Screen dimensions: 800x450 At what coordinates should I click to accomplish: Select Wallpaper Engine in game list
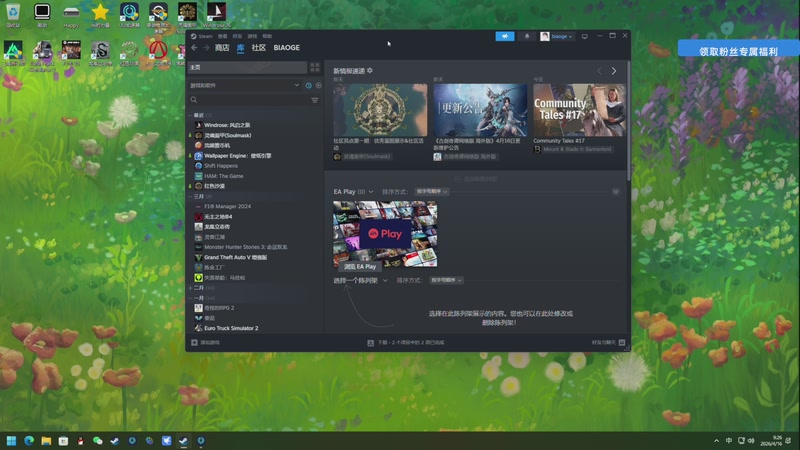coord(238,156)
